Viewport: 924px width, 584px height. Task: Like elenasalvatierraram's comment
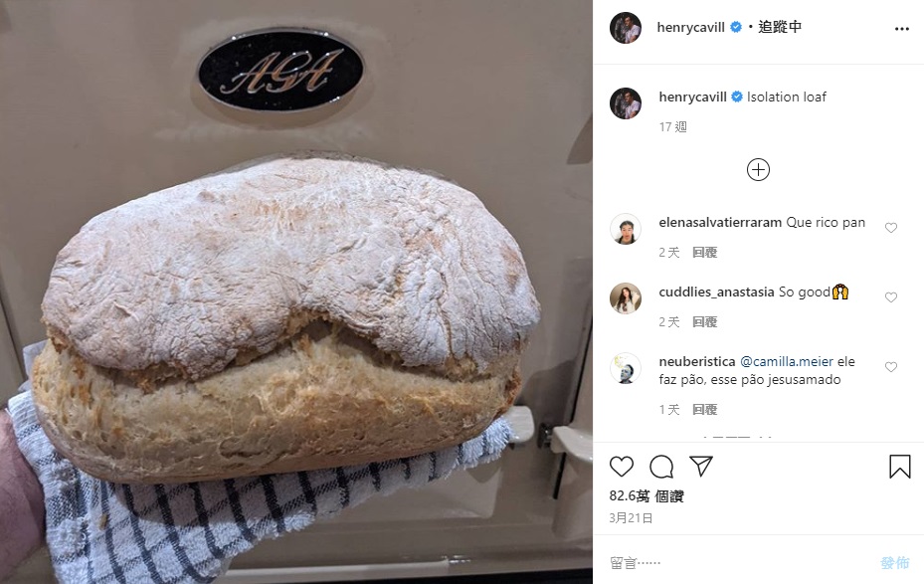click(x=891, y=228)
